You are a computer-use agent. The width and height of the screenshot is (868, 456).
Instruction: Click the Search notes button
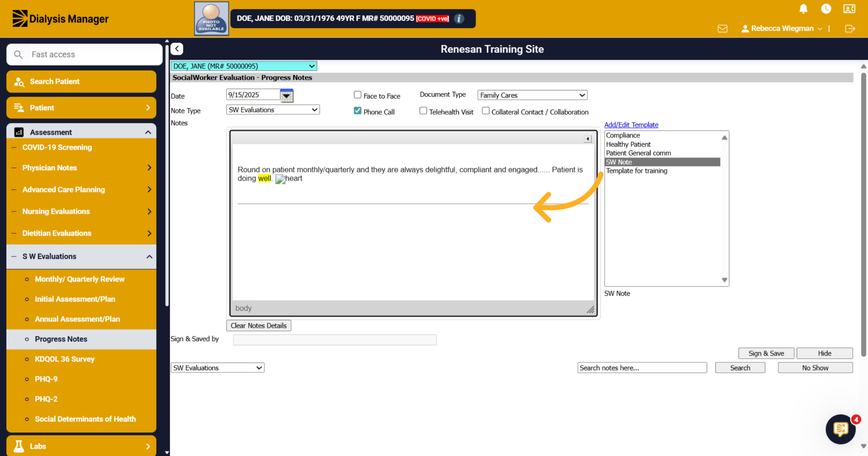tap(740, 367)
